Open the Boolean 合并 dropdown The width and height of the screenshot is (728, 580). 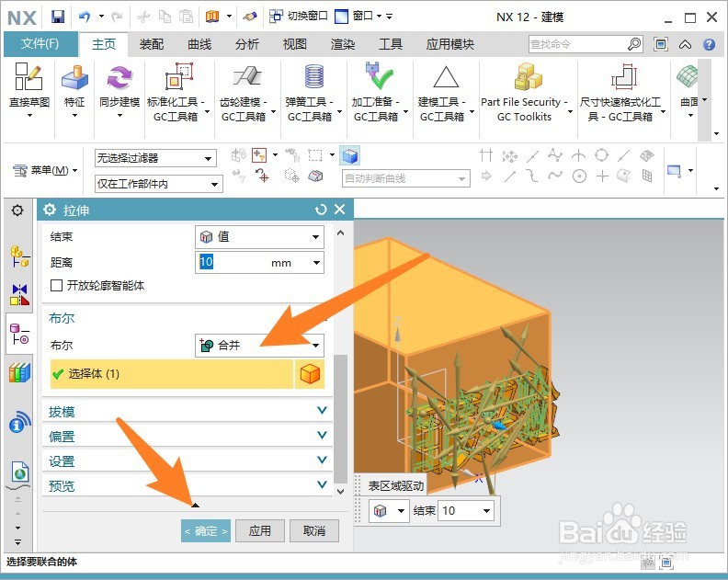coord(259,346)
